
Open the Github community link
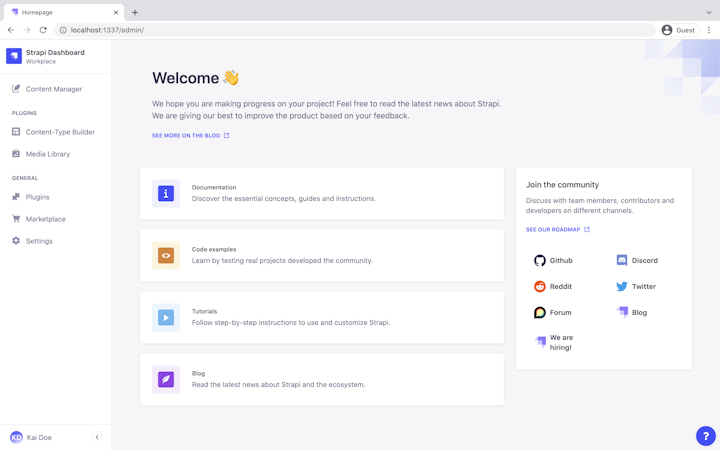tap(553, 260)
